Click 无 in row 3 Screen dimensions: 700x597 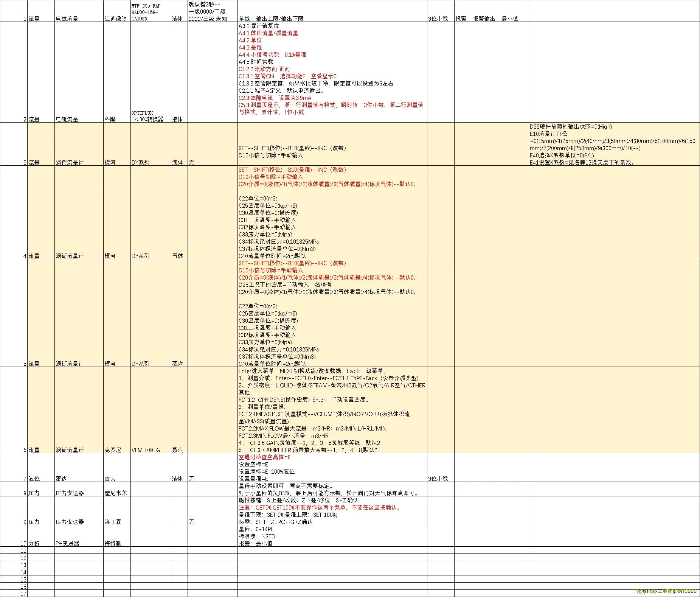(x=213, y=144)
